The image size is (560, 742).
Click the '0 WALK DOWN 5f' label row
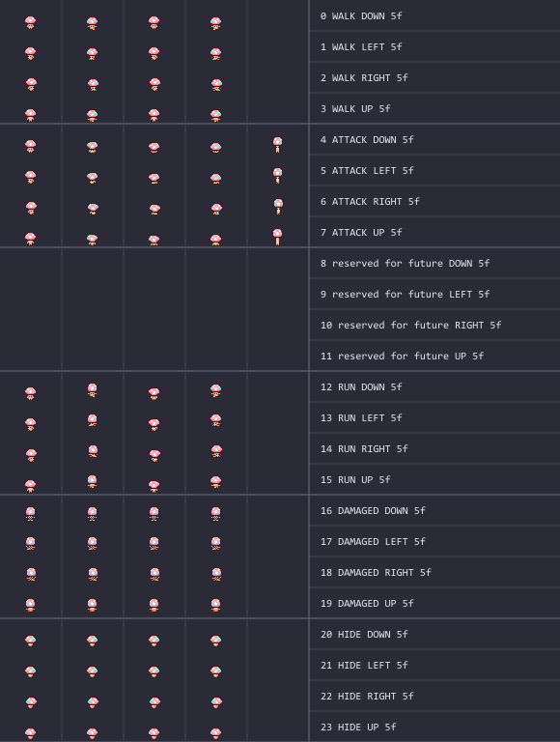point(434,15)
